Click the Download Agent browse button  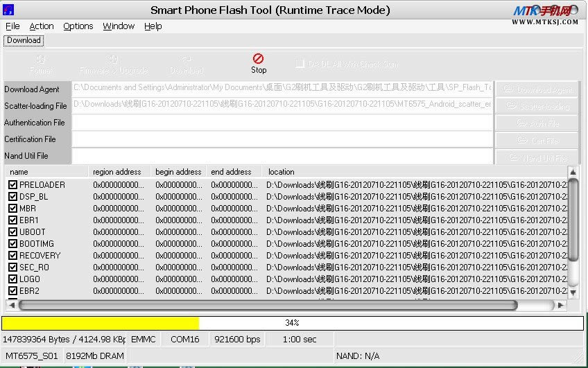(536, 89)
